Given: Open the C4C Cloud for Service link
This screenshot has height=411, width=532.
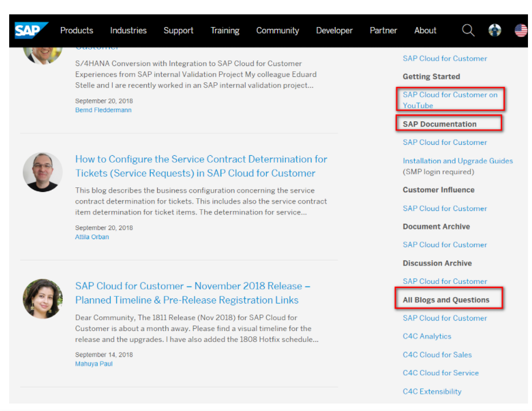Looking at the screenshot, I should [x=441, y=373].
